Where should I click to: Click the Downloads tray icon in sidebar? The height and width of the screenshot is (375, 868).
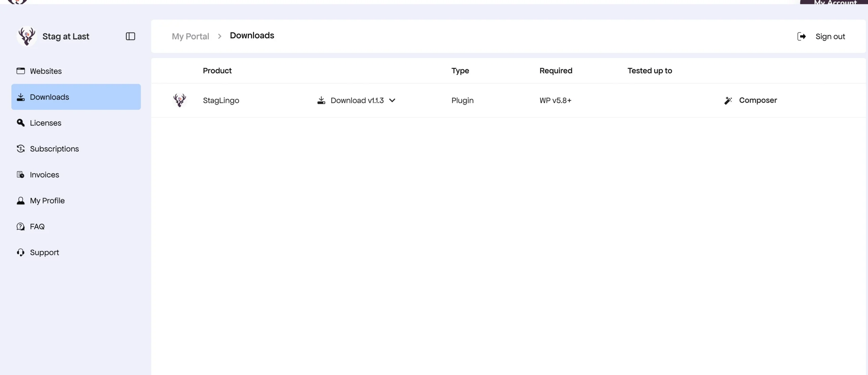pos(21,97)
